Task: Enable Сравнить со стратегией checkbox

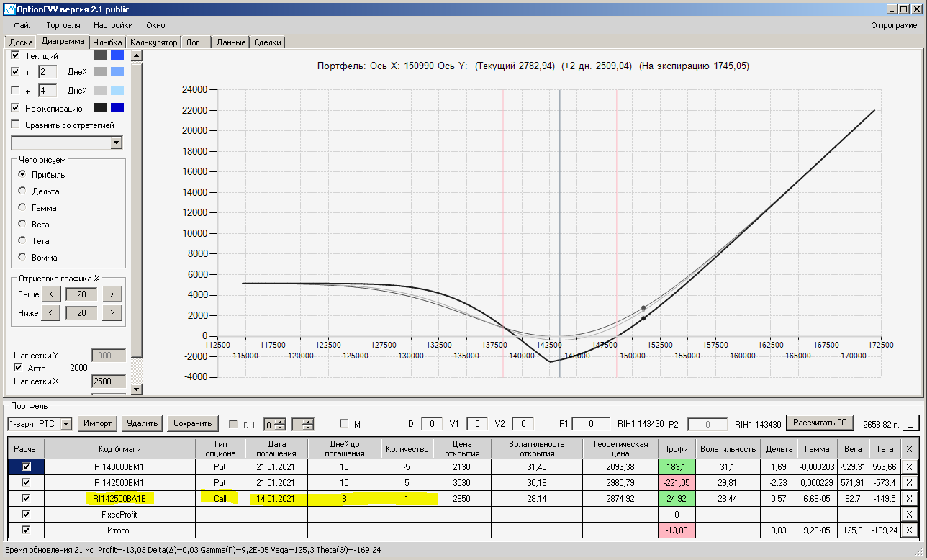Action: click(x=16, y=125)
